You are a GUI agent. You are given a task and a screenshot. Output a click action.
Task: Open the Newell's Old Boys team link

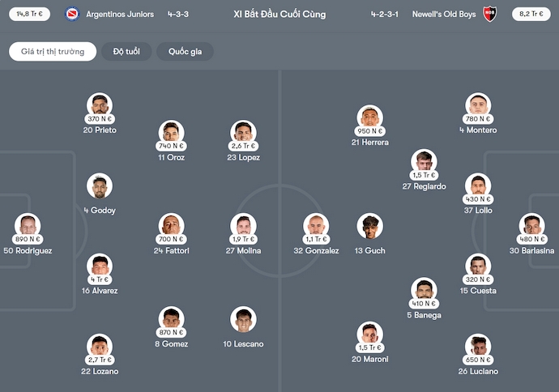click(442, 14)
